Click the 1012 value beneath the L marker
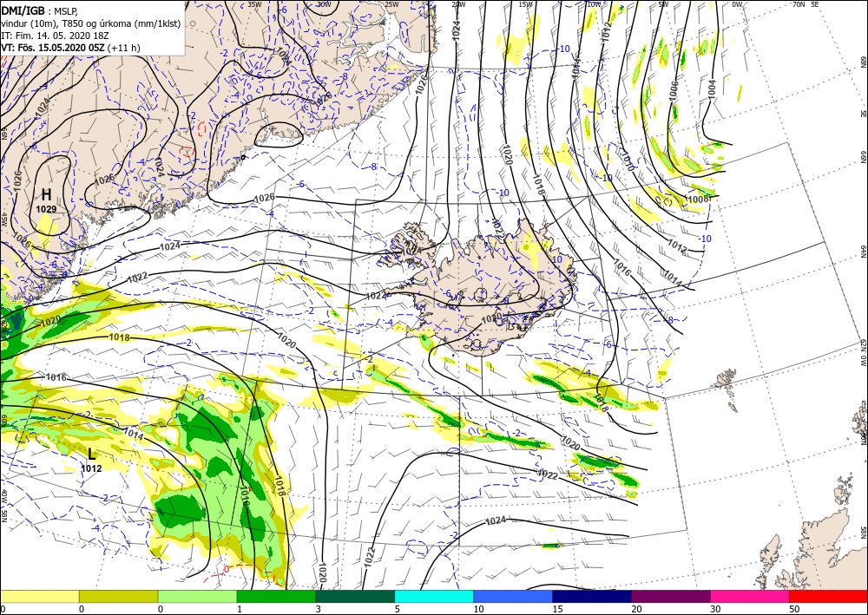Viewport: 868px width, 615px height. pyautogui.click(x=91, y=468)
